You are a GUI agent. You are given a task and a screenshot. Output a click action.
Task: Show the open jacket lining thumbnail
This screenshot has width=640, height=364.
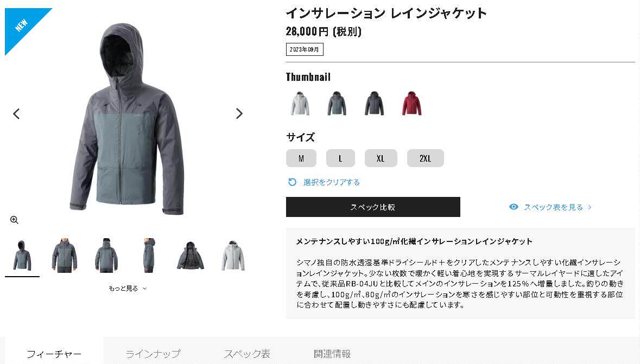point(190,256)
